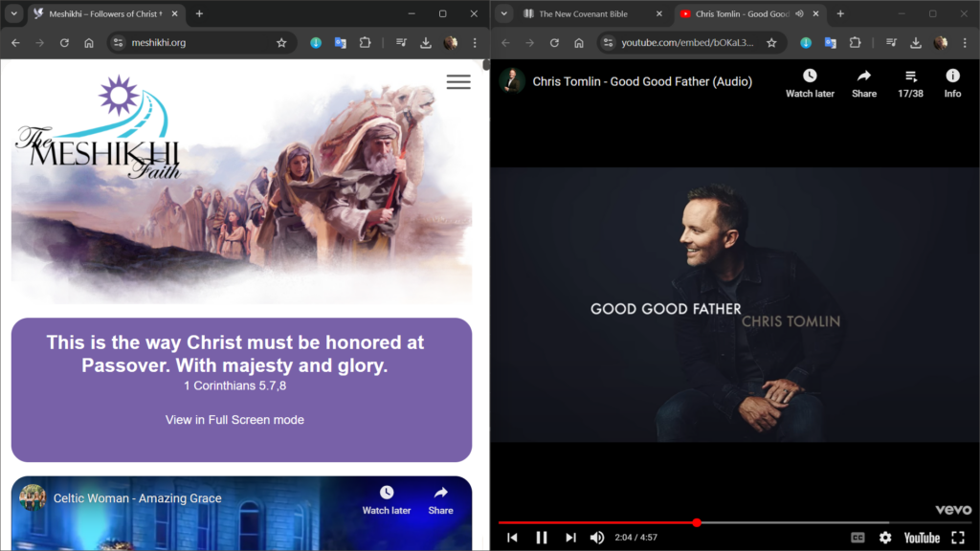Open YouTube player settings gear

pos(885,538)
